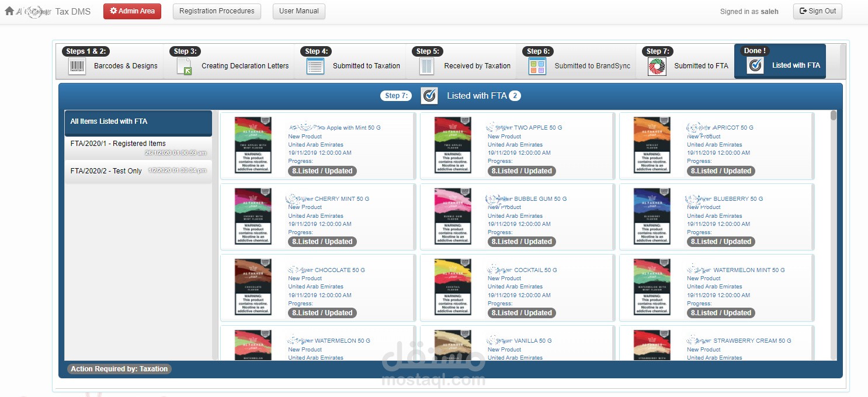Open WATERMELON MINT 50 G product image

click(652, 287)
